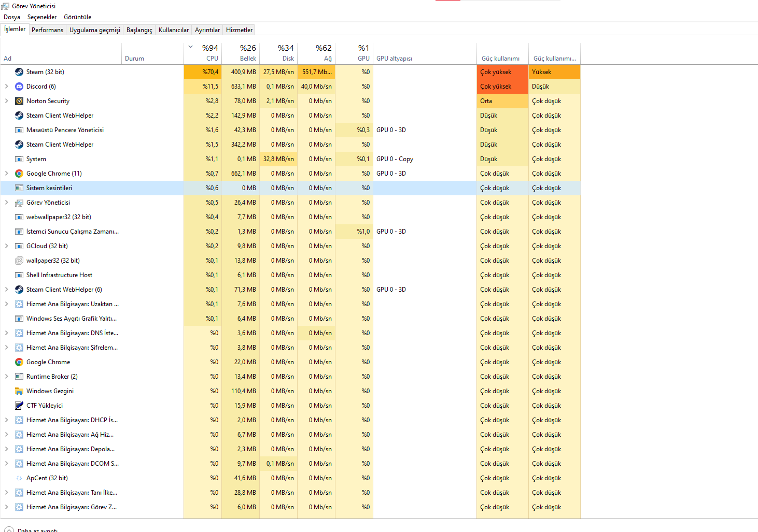Sort processes by the Ad column header
Viewport: 758px width, 532px height.
click(x=61, y=53)
